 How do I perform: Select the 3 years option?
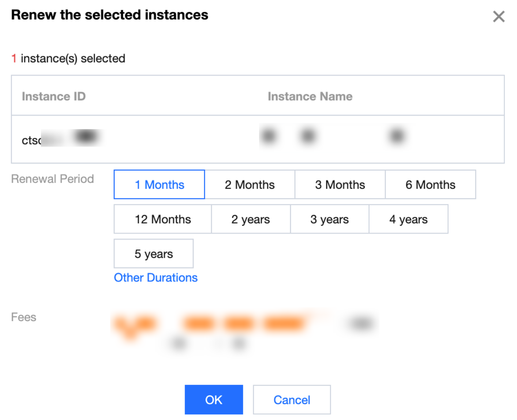[x=329, y=219]
